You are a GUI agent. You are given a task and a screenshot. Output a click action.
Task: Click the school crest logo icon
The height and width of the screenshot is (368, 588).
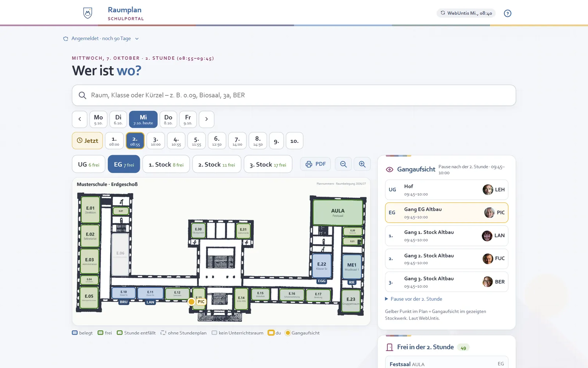pos(87,13)
